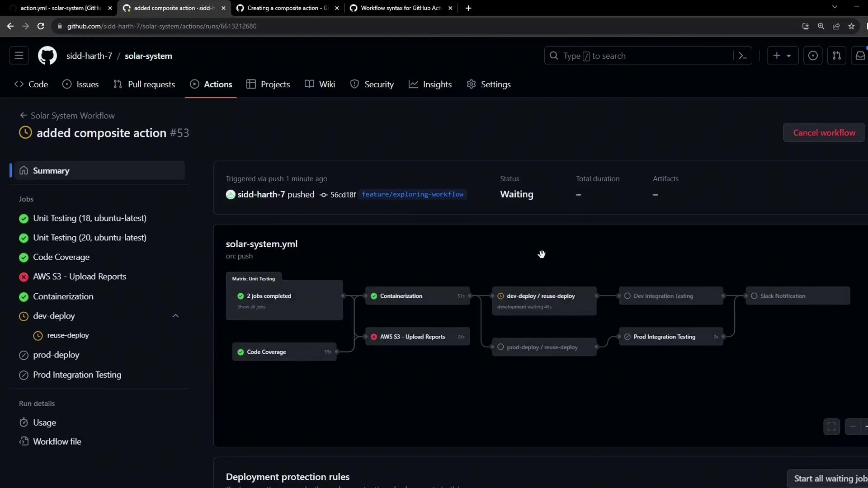Bookmark this page with star icon

click(851, 26)
